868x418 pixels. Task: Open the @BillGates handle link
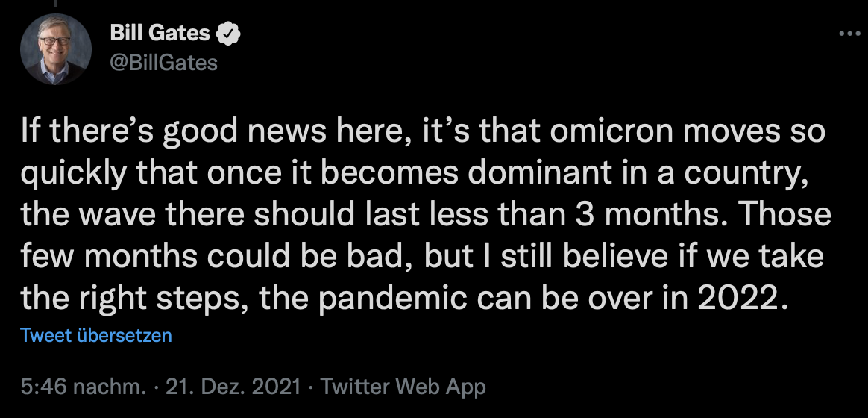coord(163,63)
